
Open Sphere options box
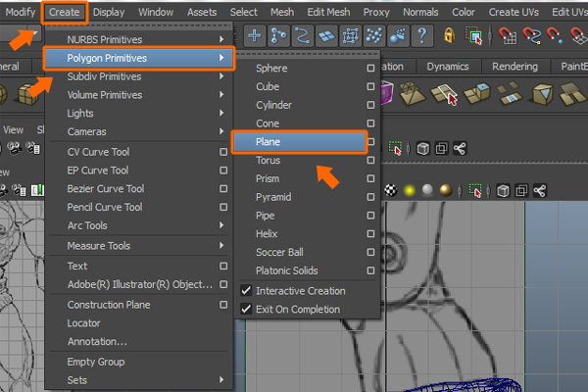pos(370,68)
